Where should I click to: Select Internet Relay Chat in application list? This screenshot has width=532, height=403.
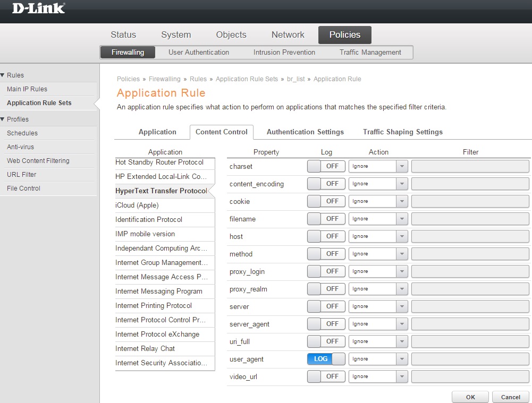coord(145,349)
